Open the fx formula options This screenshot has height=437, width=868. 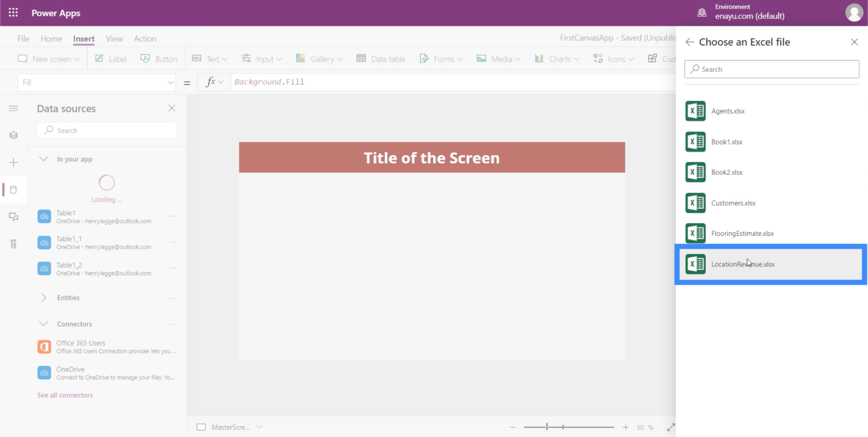pos(214,82)
